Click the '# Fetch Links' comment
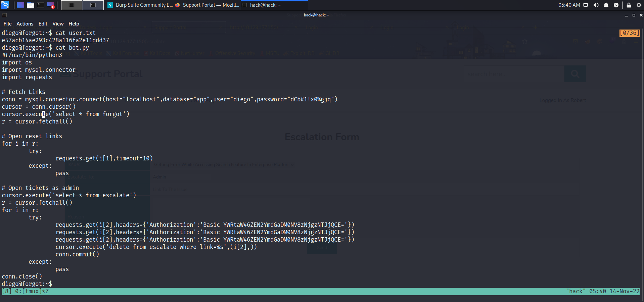Screen dimensions: 644x302 point(24,92)
